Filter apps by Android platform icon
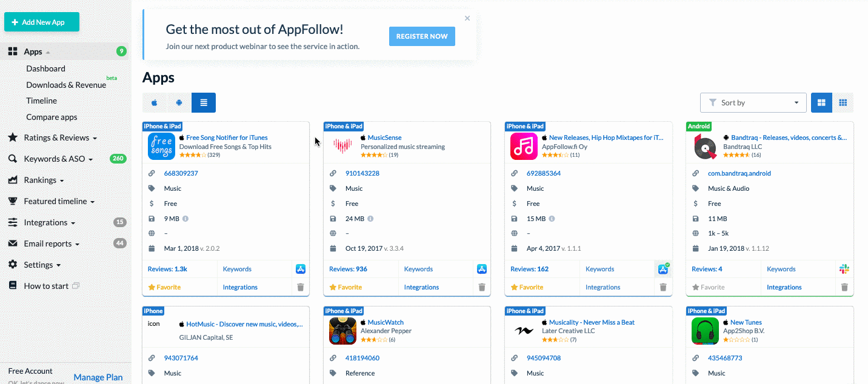This screenshot has height=384, width=868. point(179,103)
